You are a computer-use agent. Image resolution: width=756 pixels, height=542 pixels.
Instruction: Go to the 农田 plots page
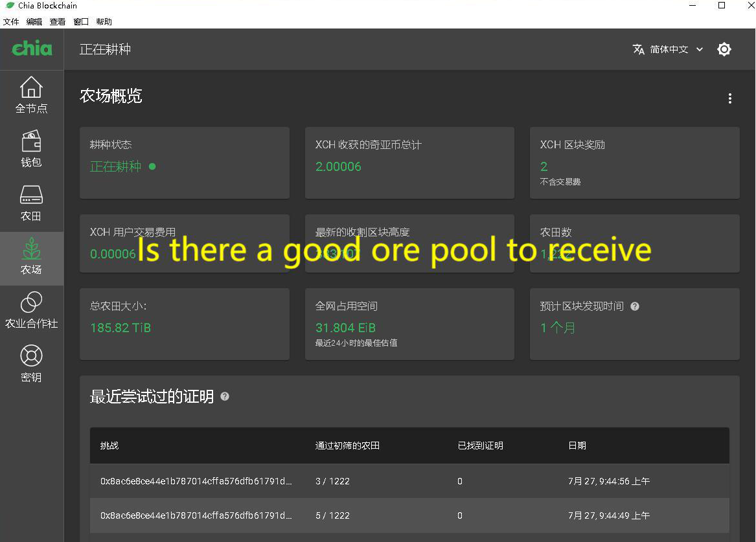click(31, 203)
